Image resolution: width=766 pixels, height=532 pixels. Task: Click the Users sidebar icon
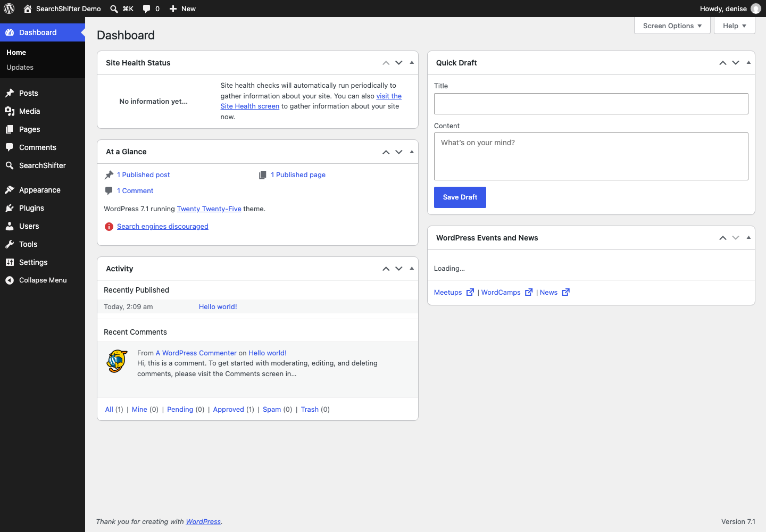click(10, 226)
